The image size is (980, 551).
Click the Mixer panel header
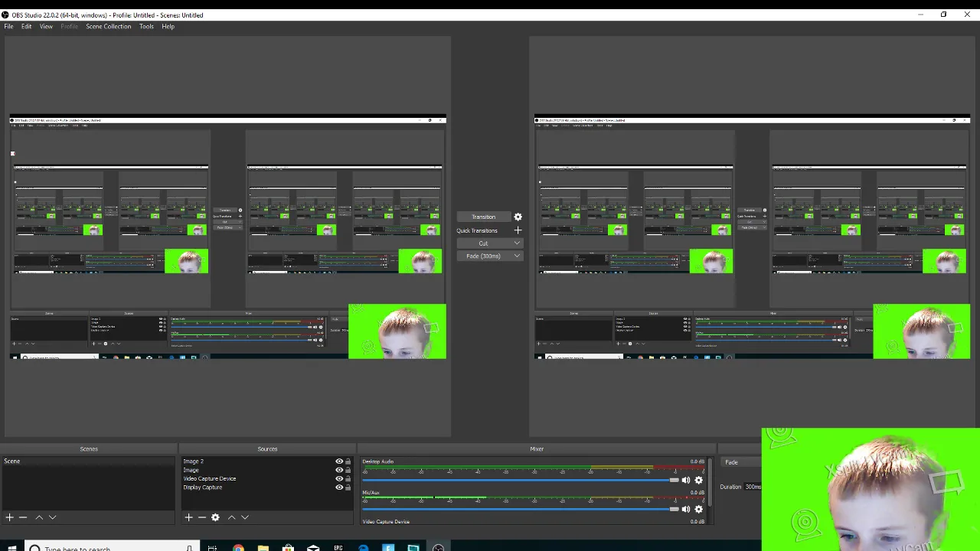click(537, 449)
